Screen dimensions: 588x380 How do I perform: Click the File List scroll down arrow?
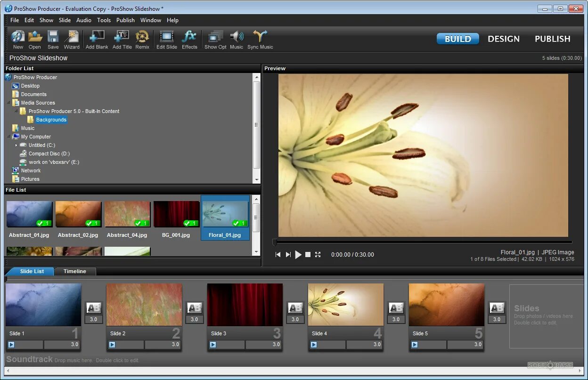coord(256,252)
